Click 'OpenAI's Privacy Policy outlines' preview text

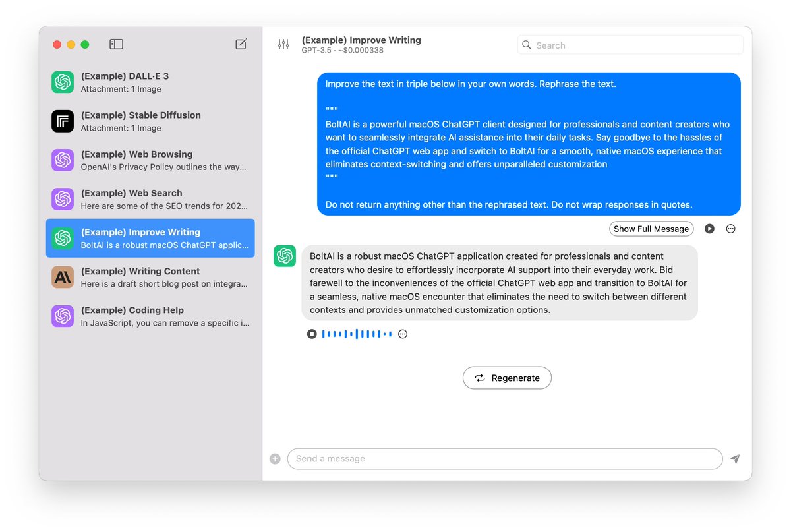163,167
